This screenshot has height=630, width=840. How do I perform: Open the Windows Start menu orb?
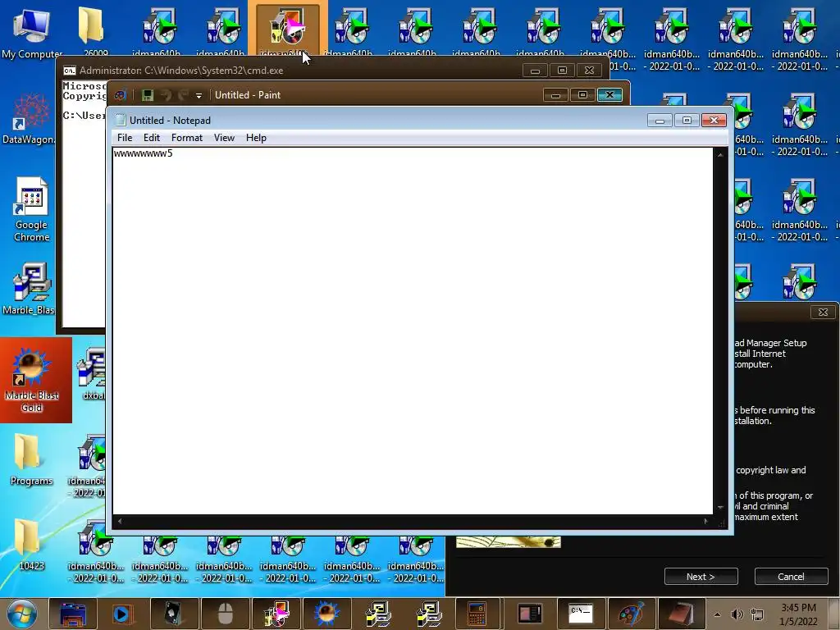point(21,614)
